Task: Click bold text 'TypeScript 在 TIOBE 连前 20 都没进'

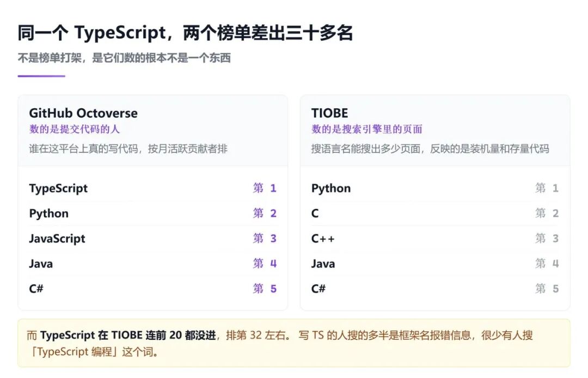Action: pyautogui.click(x=128, y=336)
